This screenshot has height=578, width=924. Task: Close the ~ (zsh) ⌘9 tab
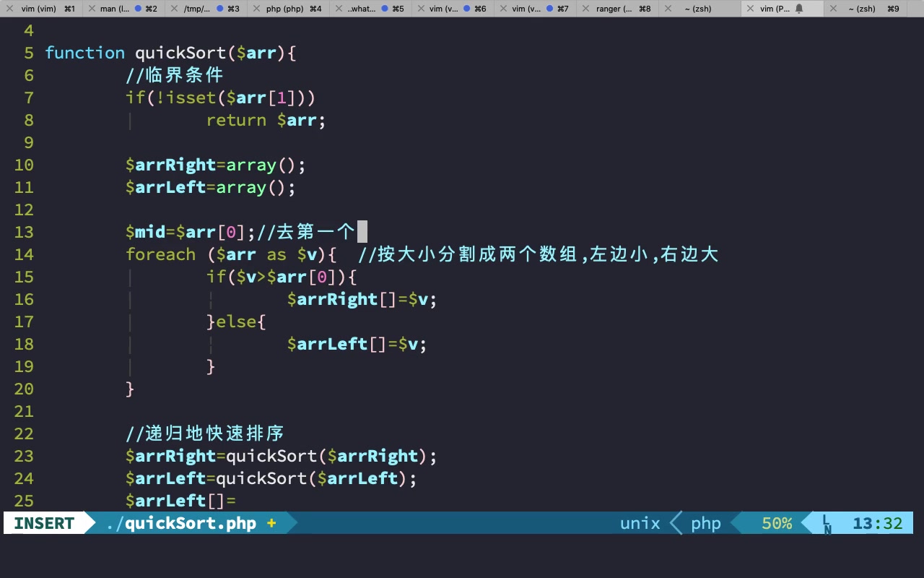[834, 9]
